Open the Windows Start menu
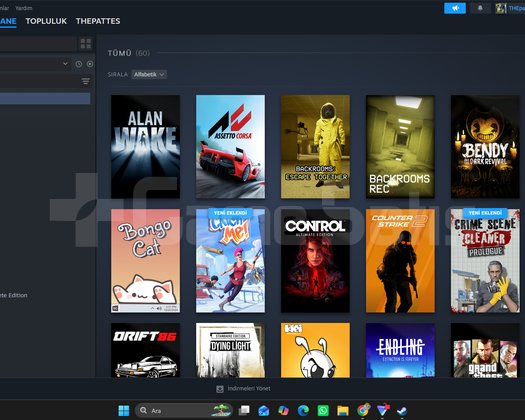The height and width of the screenshot is (420, 525). click(x=124, y=410)
